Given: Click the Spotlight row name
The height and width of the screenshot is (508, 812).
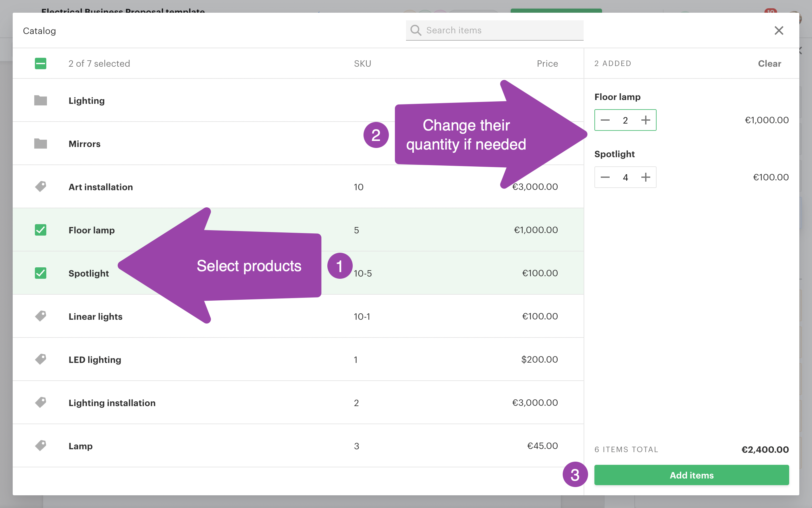Looking at the screenshot, I should click(88, 273).
